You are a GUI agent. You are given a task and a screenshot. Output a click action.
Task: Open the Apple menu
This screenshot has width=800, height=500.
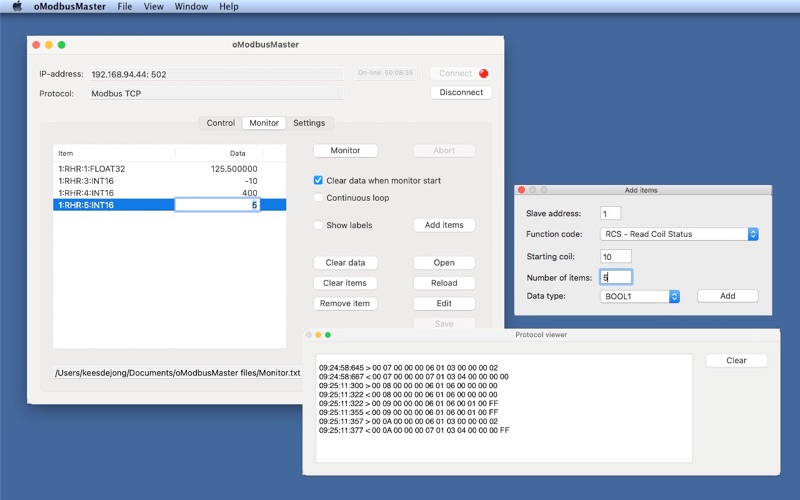(16, 7)
